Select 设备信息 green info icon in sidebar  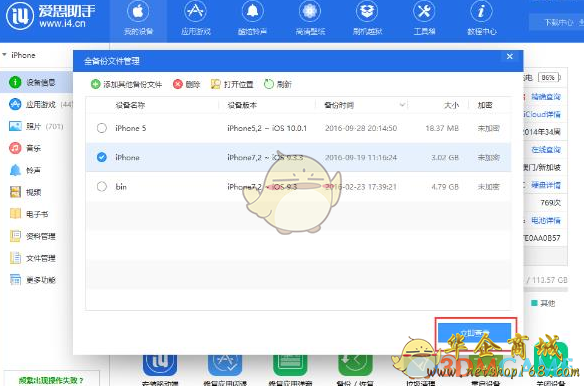(x=15, y=82)
